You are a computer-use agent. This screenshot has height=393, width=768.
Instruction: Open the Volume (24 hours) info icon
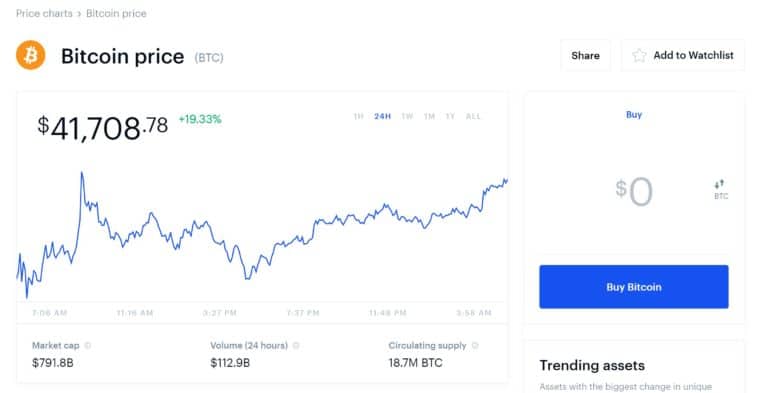tap(296, 345)
